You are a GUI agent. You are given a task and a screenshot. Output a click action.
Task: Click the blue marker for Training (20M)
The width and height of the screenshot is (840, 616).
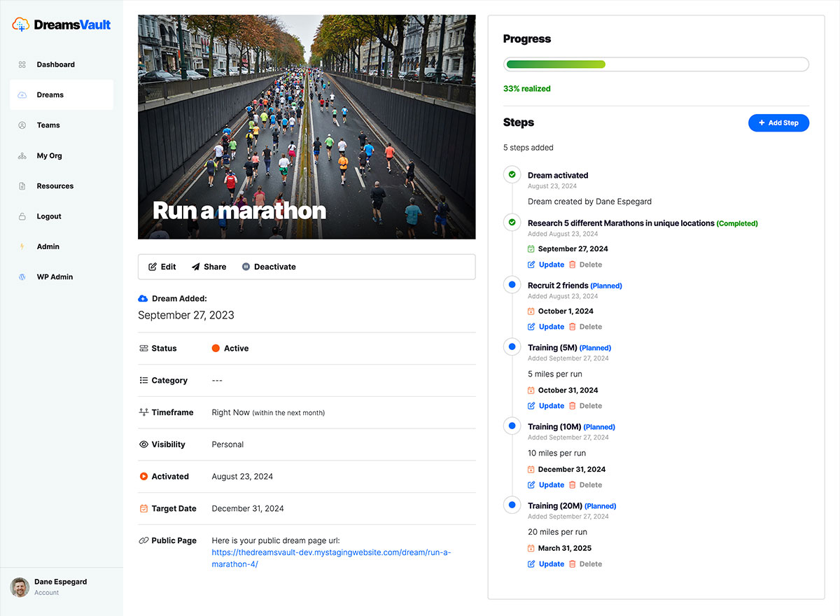click(512, 505)
